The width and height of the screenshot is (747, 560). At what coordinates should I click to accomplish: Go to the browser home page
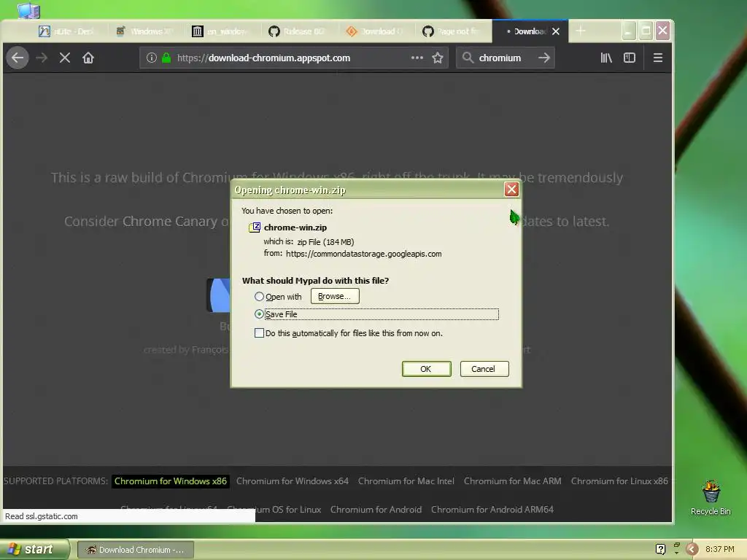[88, 58]
